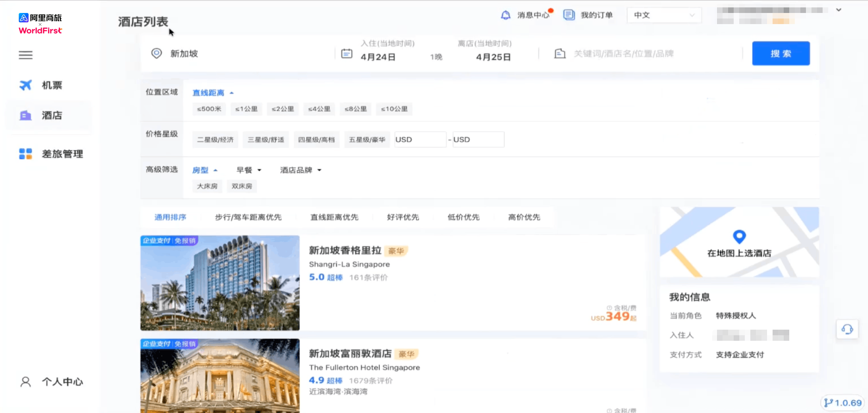Toggle the 五星级/豪华 star filter
Image resolution: width=868 pixels, height=413 pixels.
coord(367,139)
